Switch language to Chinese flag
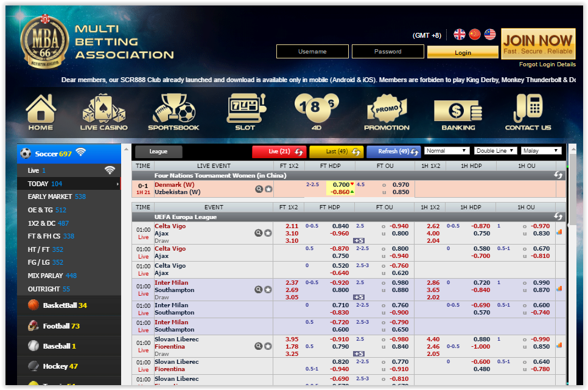588x390 pixels. (x=475, y=35)
